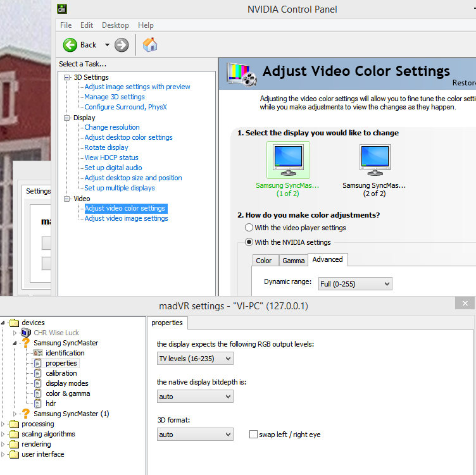Image resolution: width=476 pixels, height=475 pixels.
Task: Open Adjust desktop color settings link
Action: [x=128, y=137]
